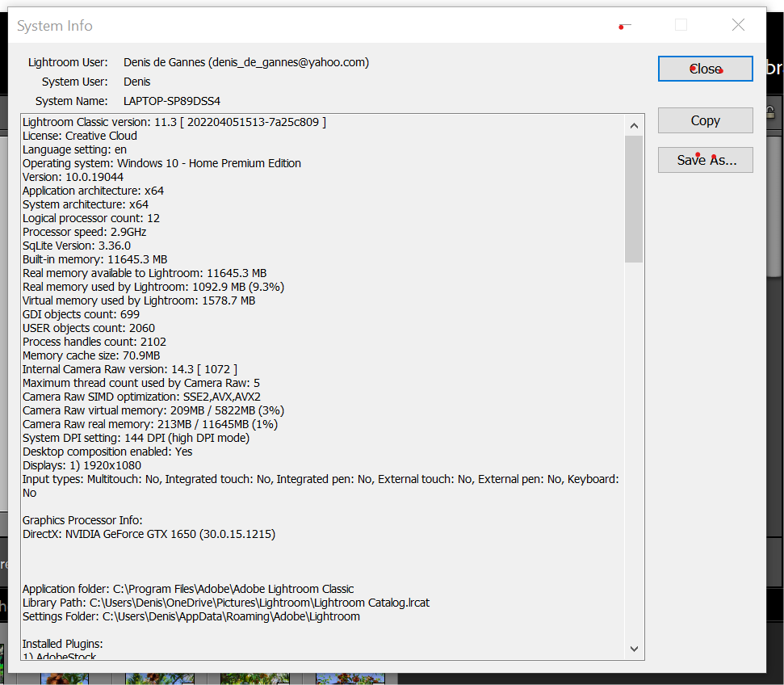Screen dimensions: 784x685
Task: Click the scrollbar up arrow
Action: point(634,125)
